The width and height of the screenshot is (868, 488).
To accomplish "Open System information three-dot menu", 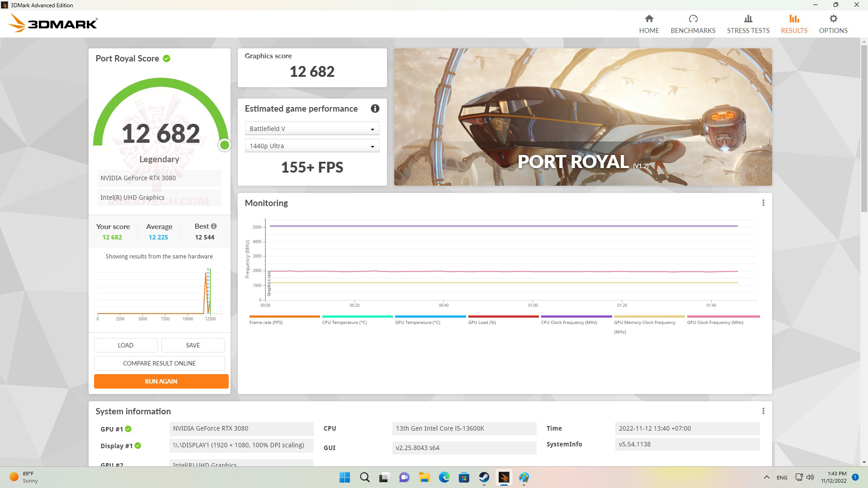I will 763,411.
